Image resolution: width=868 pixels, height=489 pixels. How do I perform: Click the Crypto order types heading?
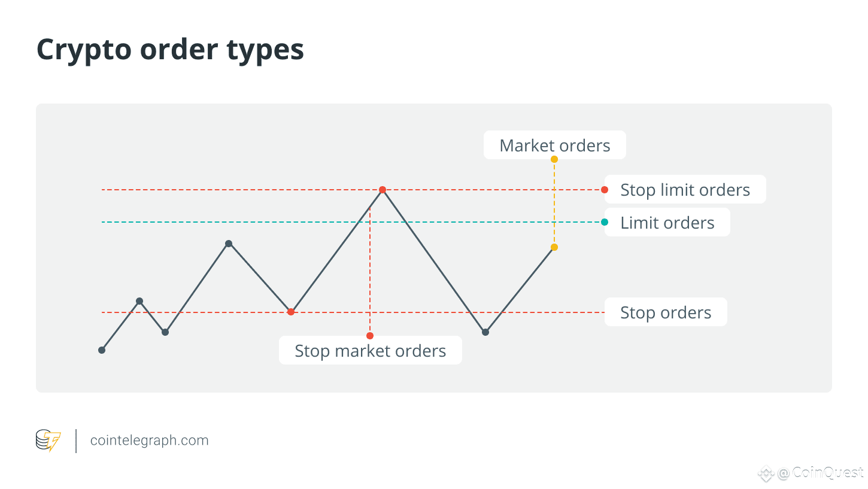(171, 50)
